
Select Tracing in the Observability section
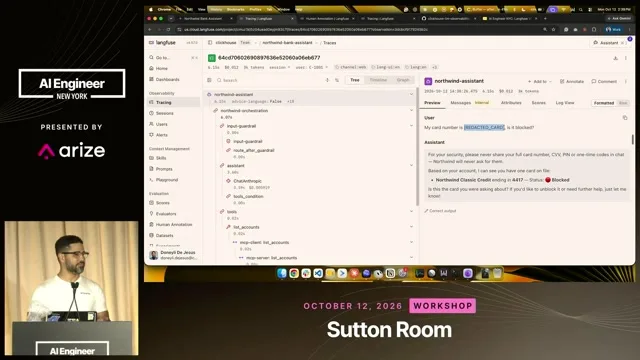coord(164,102)
